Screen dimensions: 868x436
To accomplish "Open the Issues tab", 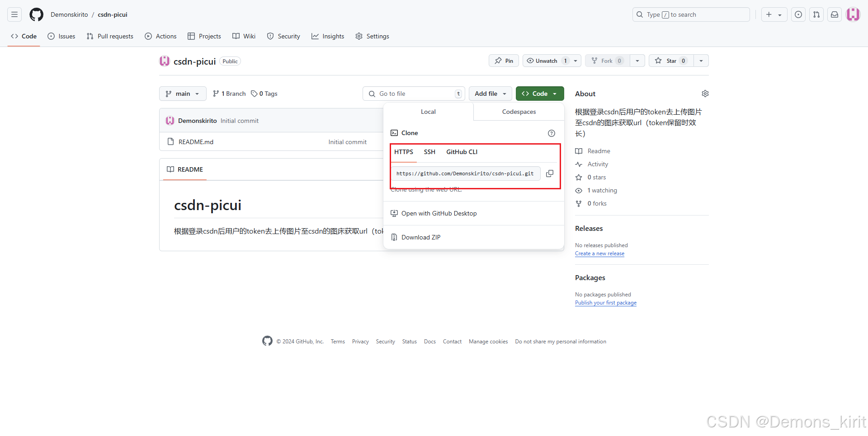I will (61, 36).
